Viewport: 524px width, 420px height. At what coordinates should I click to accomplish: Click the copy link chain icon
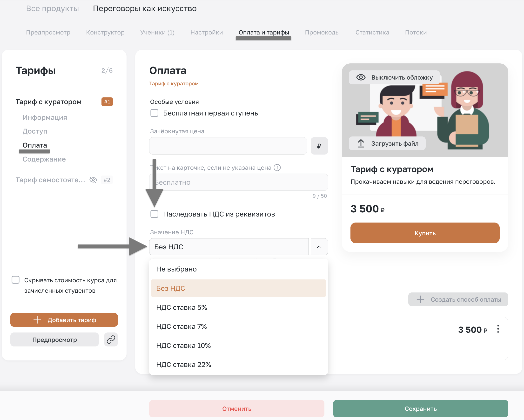(111, 339)
